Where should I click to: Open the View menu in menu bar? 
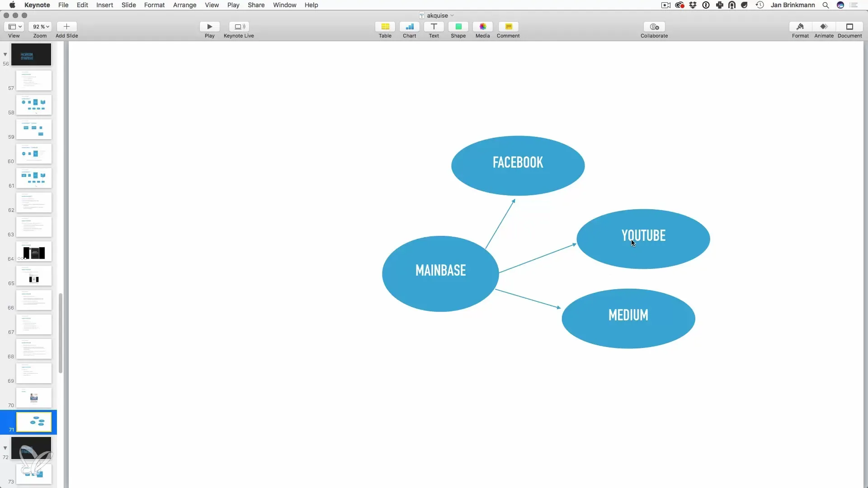pos(212,5)
